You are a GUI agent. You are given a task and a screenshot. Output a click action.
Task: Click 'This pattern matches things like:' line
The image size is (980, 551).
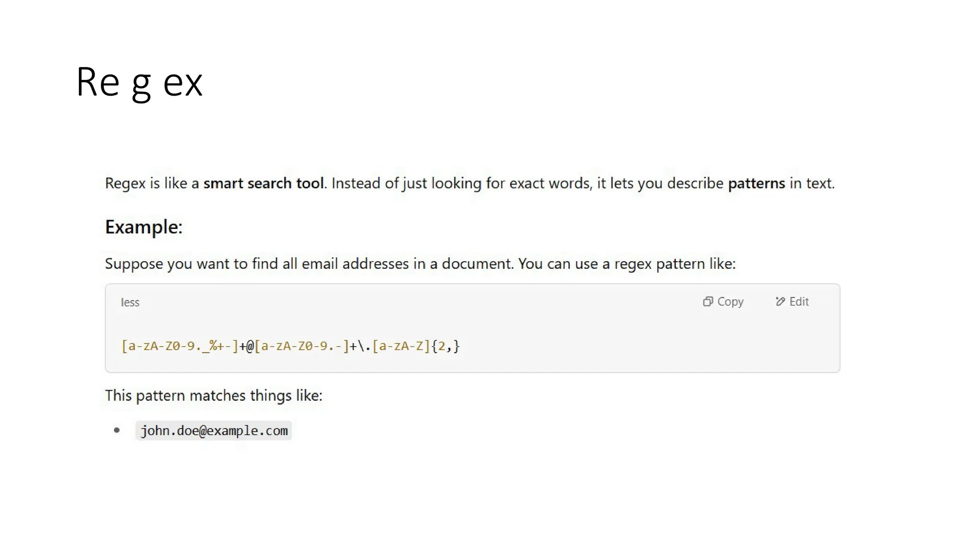213,396
